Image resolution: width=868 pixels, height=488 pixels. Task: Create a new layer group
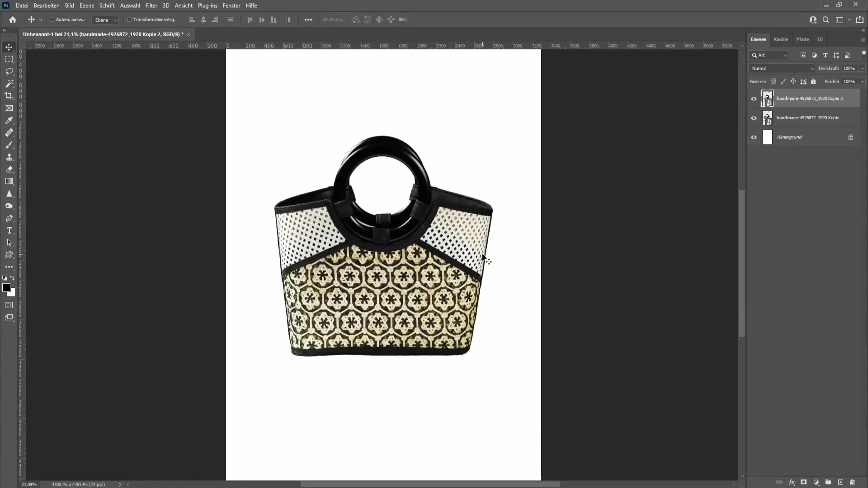pyautogui.click(x=828, y=482)
